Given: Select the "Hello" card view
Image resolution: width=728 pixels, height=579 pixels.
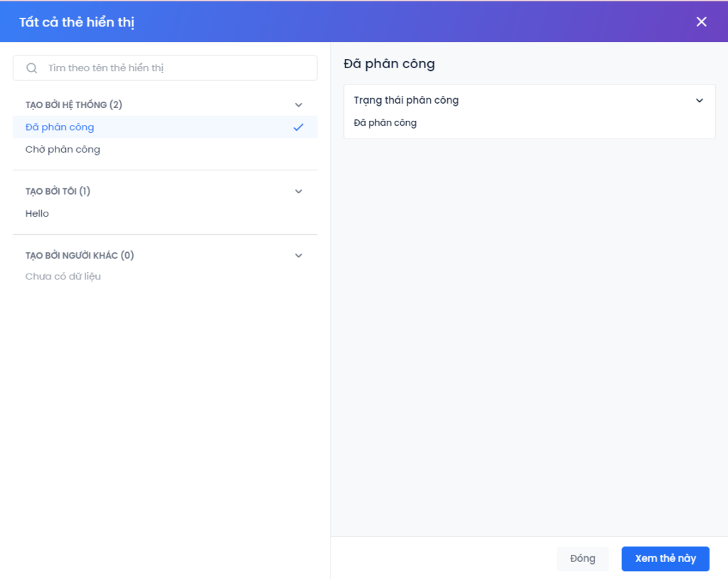Looking at the screenshot, I should tap(165, 213).
